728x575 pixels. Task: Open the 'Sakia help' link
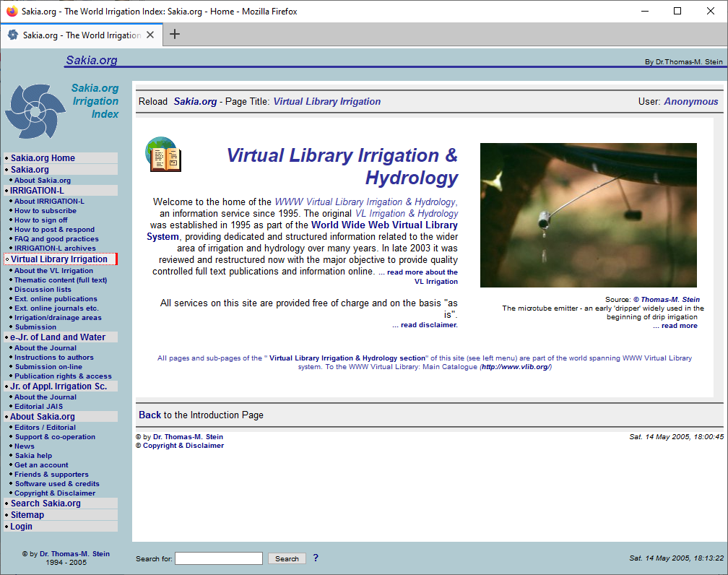coord(33,456)
